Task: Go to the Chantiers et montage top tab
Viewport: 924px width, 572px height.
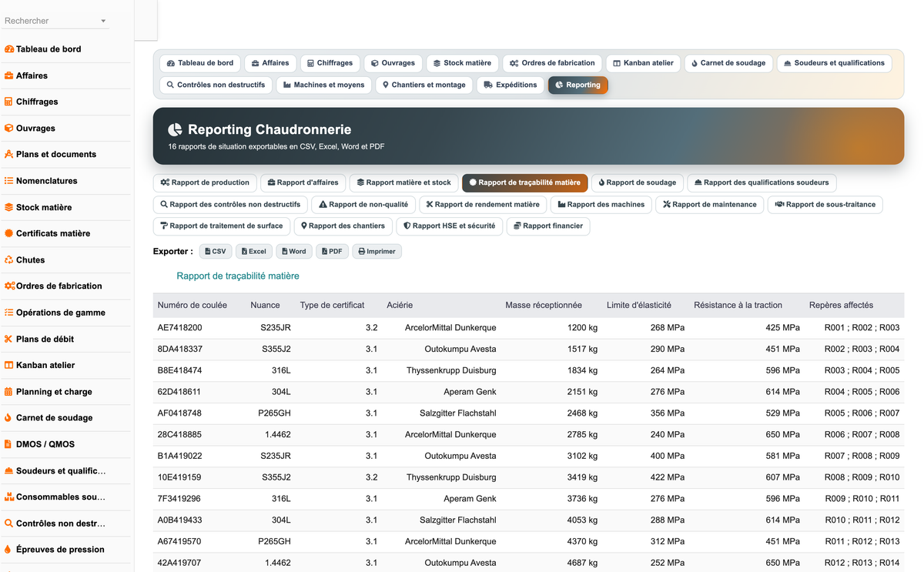Action: pyautogui.click(x=424, y=85)
